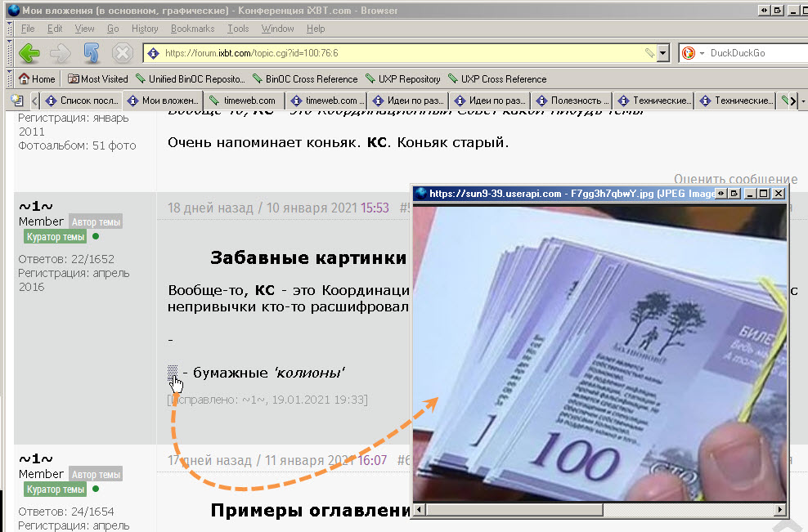808x532 pixels.
Task: Switch to second 'Технические...' tab
Action: pyautogui.click(x=736, y=101)
